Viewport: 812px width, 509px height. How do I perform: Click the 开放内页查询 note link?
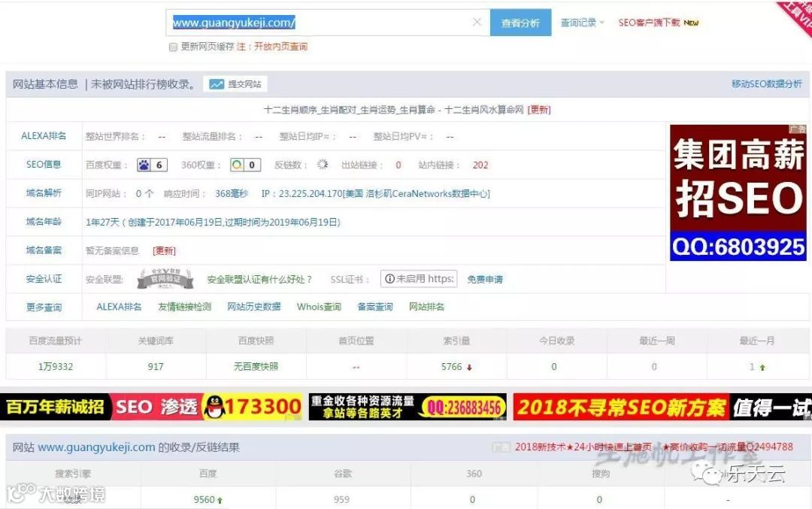point(280,47)
